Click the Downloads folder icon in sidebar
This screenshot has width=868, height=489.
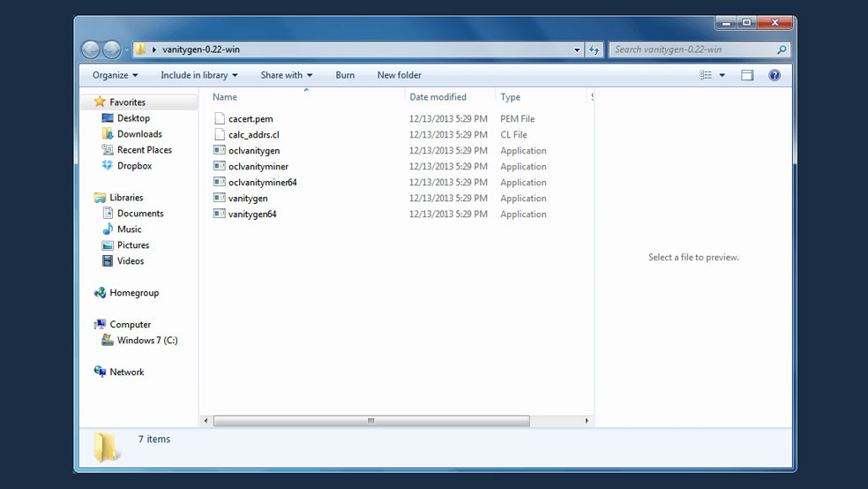pyautogui.click(x=108, y=133)
